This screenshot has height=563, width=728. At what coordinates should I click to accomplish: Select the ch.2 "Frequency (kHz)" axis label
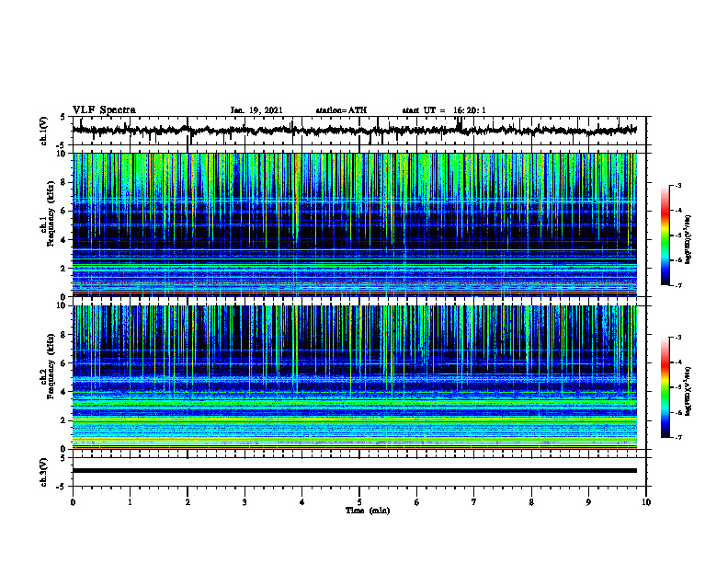51,366
